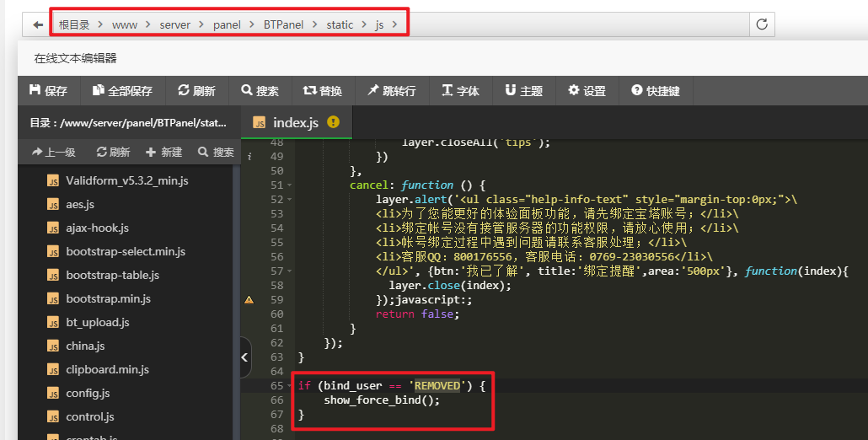
Task: Expand the chevron after panel in breadcrumb
Action: 252,24
